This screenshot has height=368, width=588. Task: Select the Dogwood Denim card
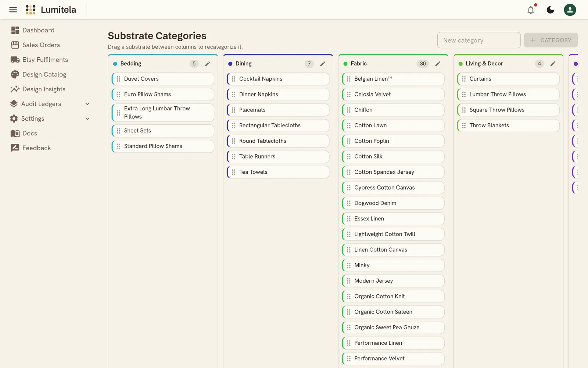tap(393, 203)
